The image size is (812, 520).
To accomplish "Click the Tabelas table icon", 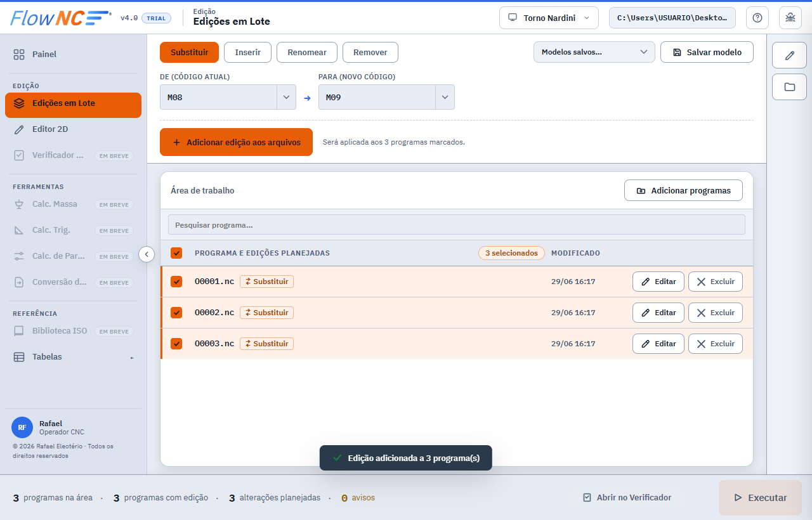I will pos(19,357).
